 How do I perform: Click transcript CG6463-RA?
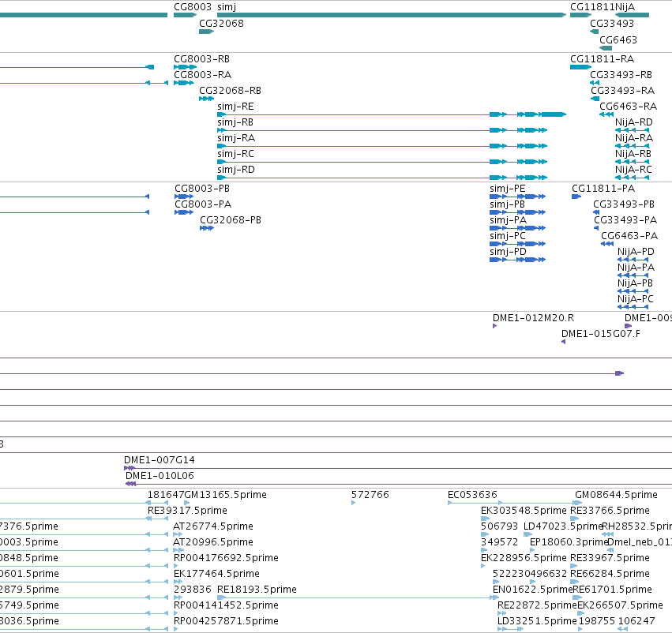[x=628, y=107]
